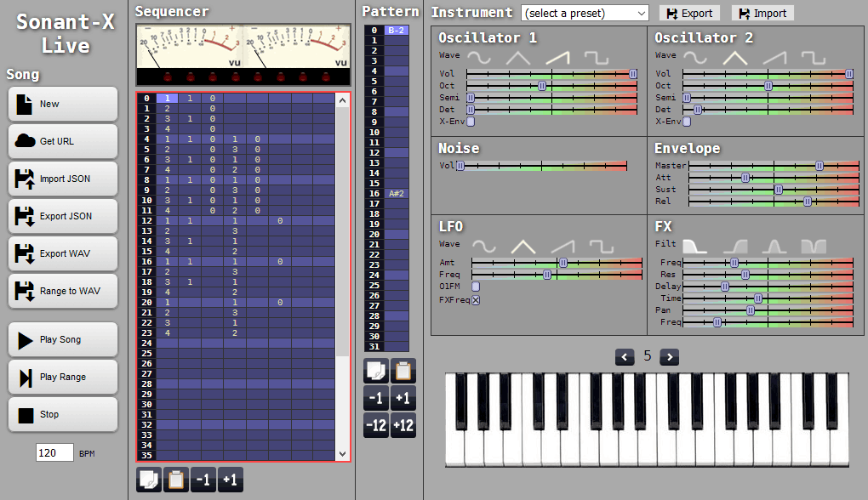868x500 pixels.
Task: Start Play Range
Action: 63,377
